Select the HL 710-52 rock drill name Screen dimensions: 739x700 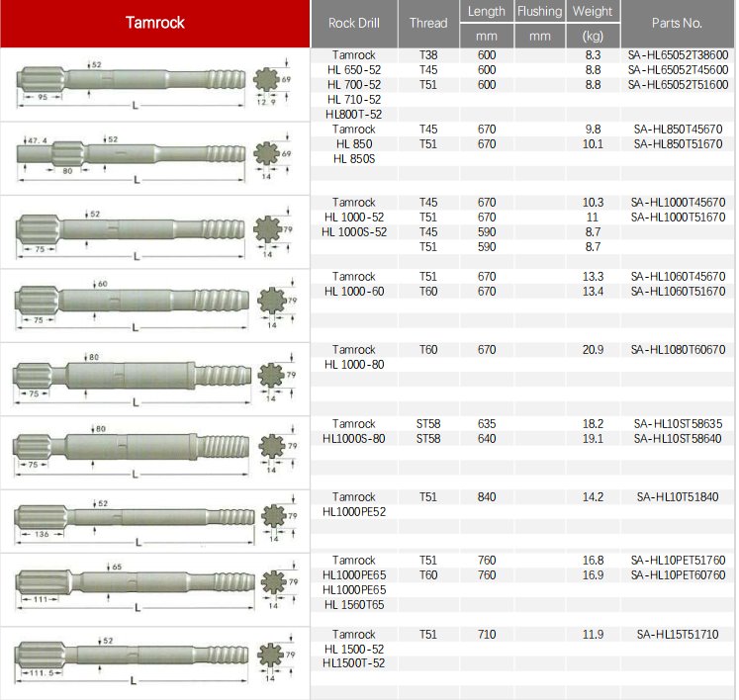pos(354,100)
